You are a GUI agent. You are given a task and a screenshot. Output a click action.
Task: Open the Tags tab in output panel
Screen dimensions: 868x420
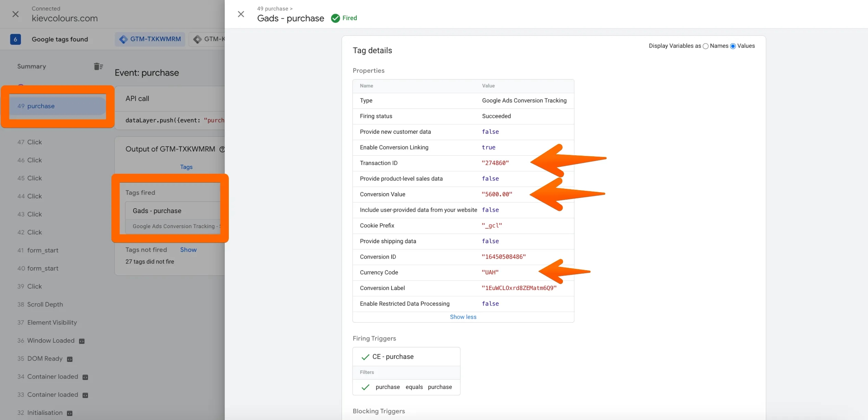[186, 167]
